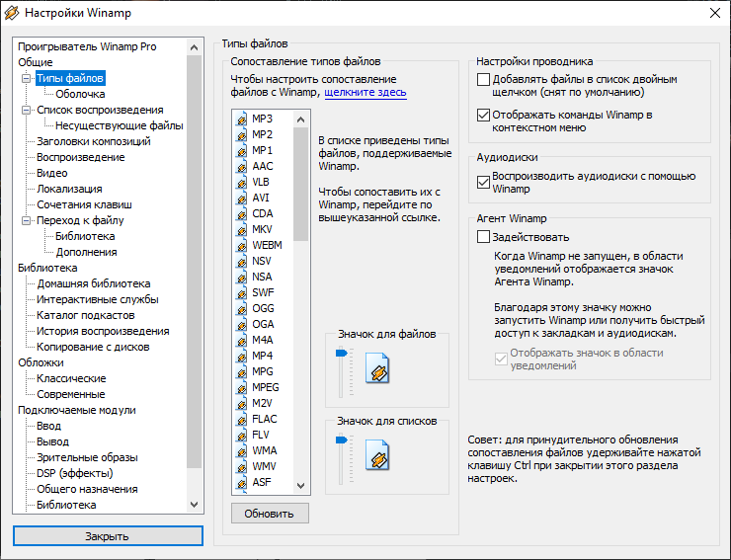Click the M2V file type icon
Viewport: 731px width, 560px height.
coord(241,404)
